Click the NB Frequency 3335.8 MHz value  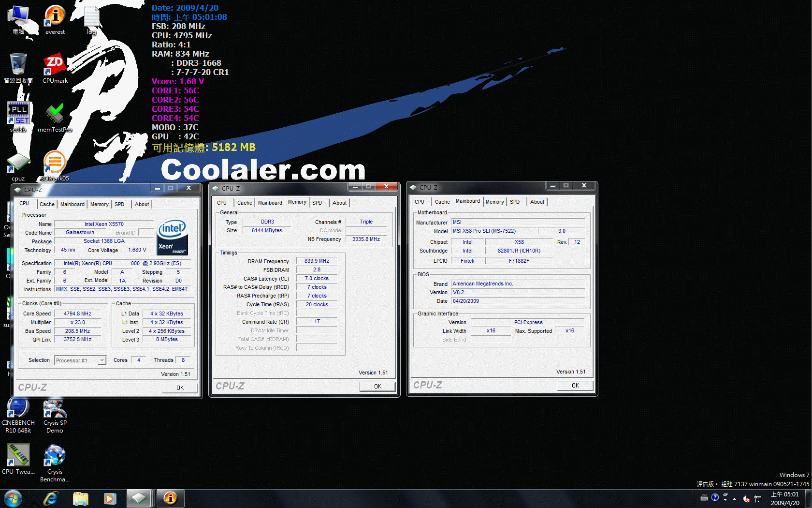pos(366,239)
